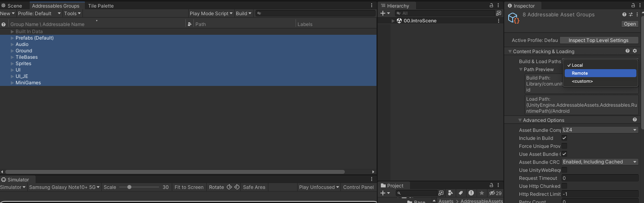Select Remote from the Build & Load Paths menu

(x=600, y=73)
